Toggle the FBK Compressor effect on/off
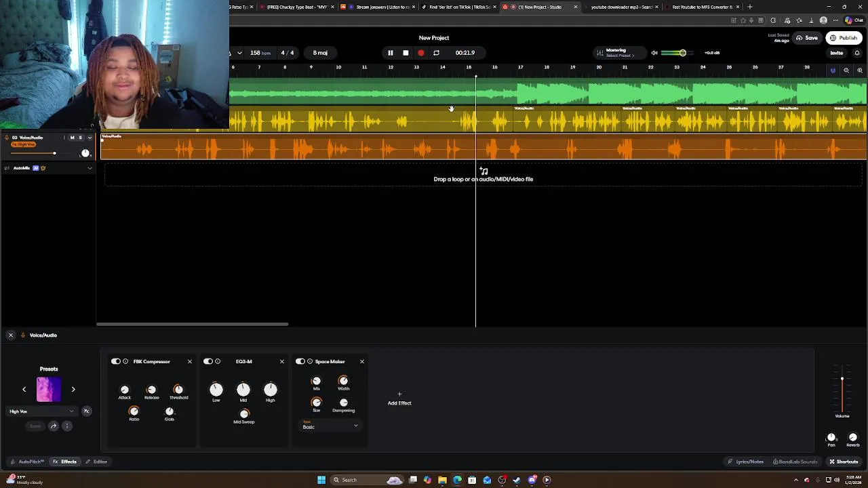Viewport: 868px width, 488px height. (x=115, y=361)
